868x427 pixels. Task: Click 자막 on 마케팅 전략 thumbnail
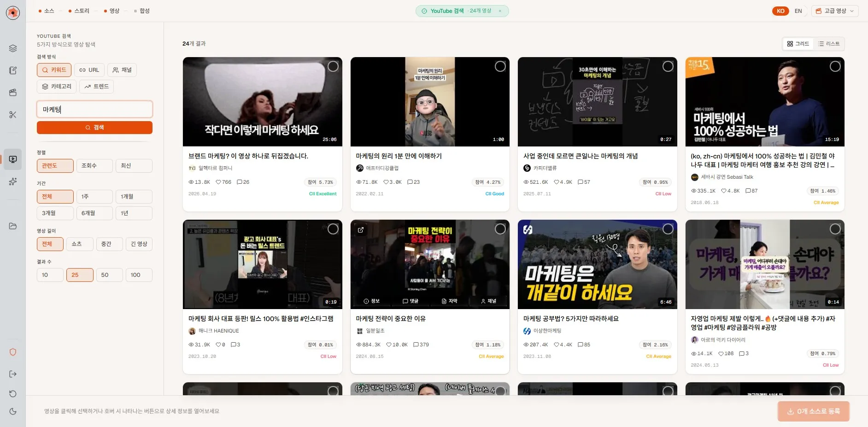(449, 301)
